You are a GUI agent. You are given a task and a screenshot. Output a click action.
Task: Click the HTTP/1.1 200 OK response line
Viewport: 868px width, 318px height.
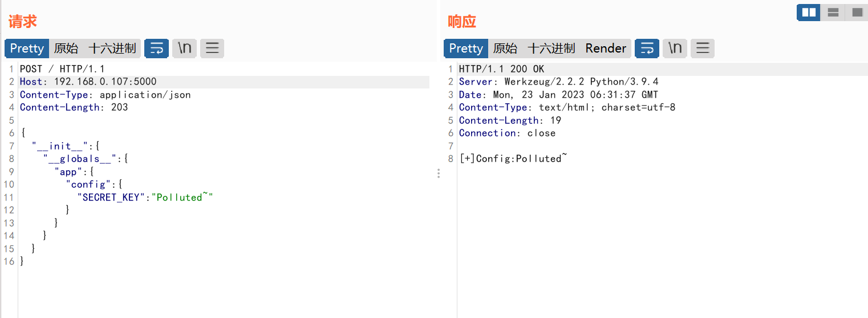coord(502,69)
